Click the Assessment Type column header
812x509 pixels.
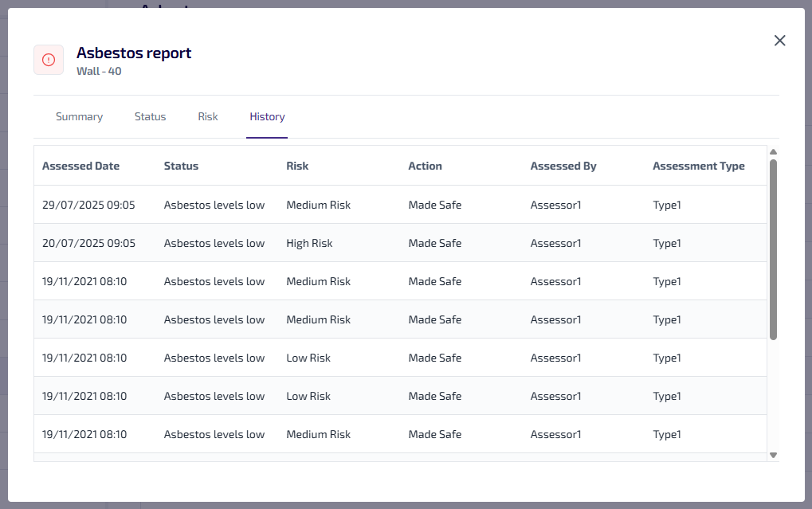(x=698, y=166)
